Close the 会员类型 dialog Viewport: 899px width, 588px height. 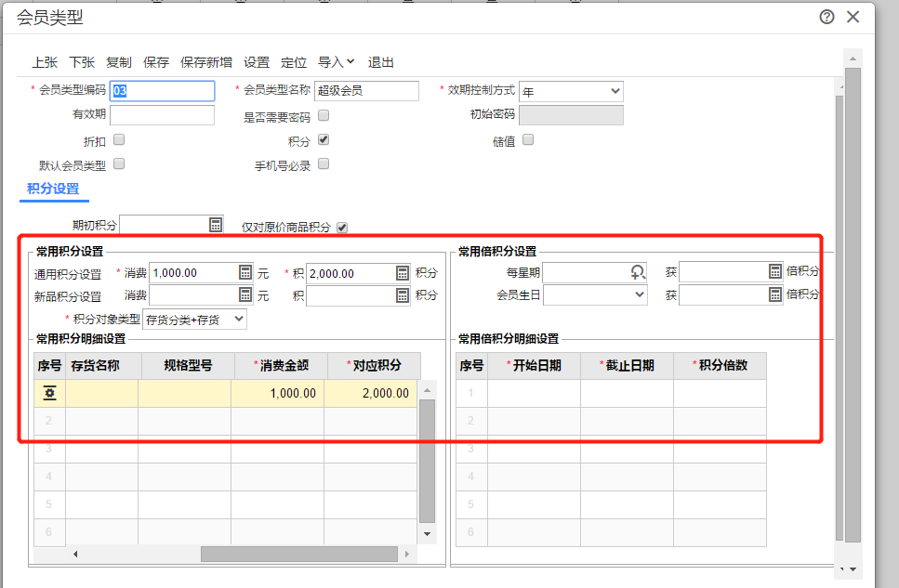tap(853, 18)
